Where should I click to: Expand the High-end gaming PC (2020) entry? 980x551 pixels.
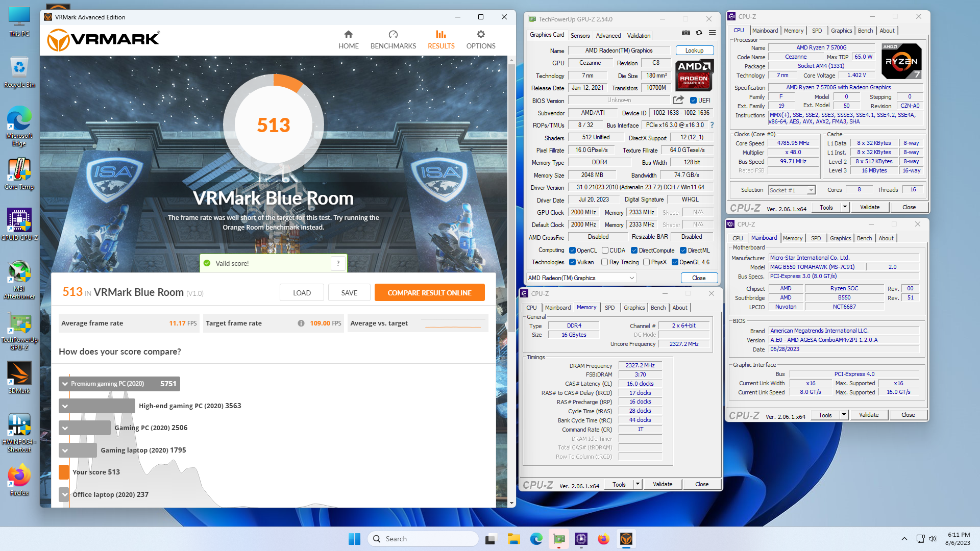coord(65,406)
